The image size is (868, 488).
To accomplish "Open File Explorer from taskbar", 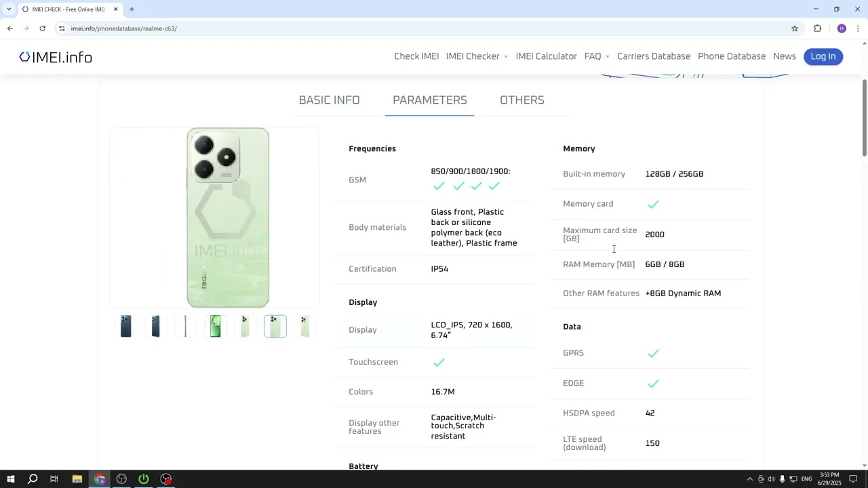I will tap(77, 479).
